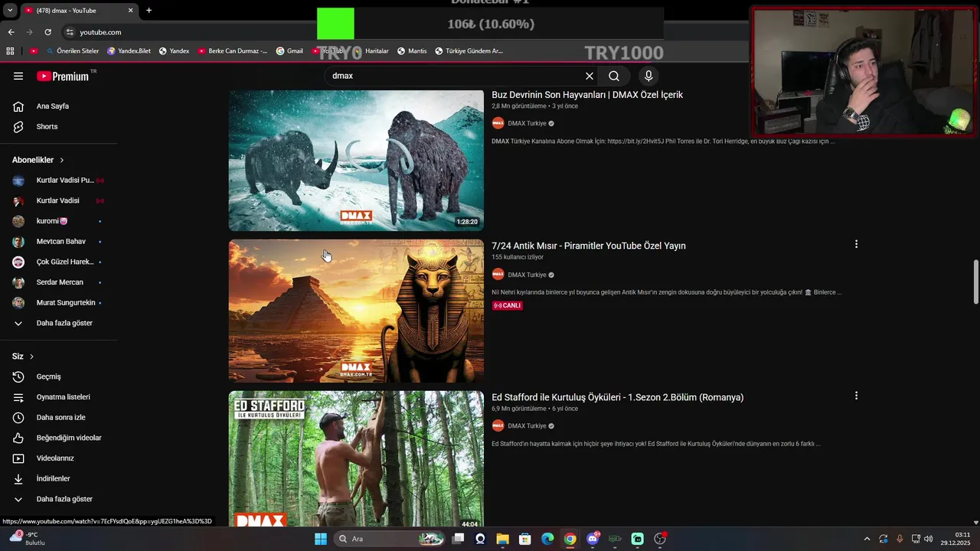This screenshot has height=551, width=980.
Task: Open Windows Start menu
Action: coord(321,539)
